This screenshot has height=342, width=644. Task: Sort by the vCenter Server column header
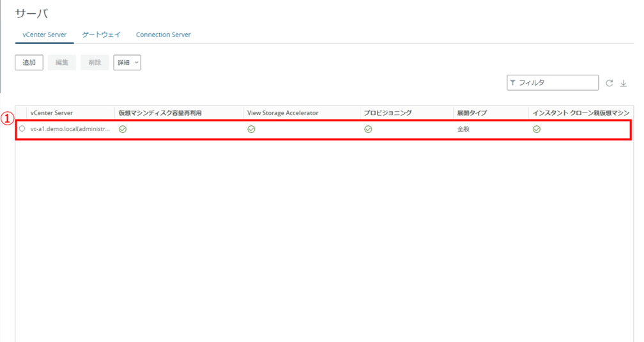pyautogui.click(x=52, y=113)
